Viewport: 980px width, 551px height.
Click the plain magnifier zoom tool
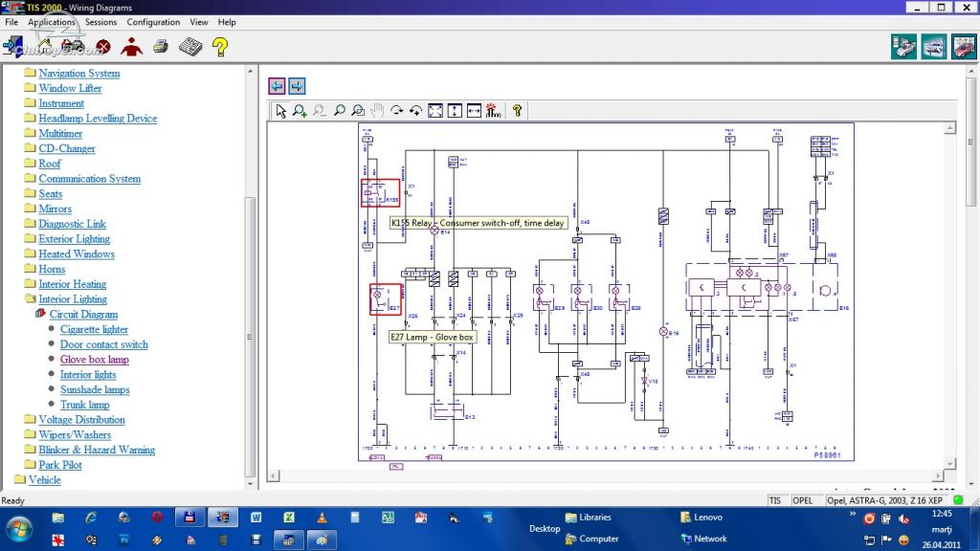(340, 111)
